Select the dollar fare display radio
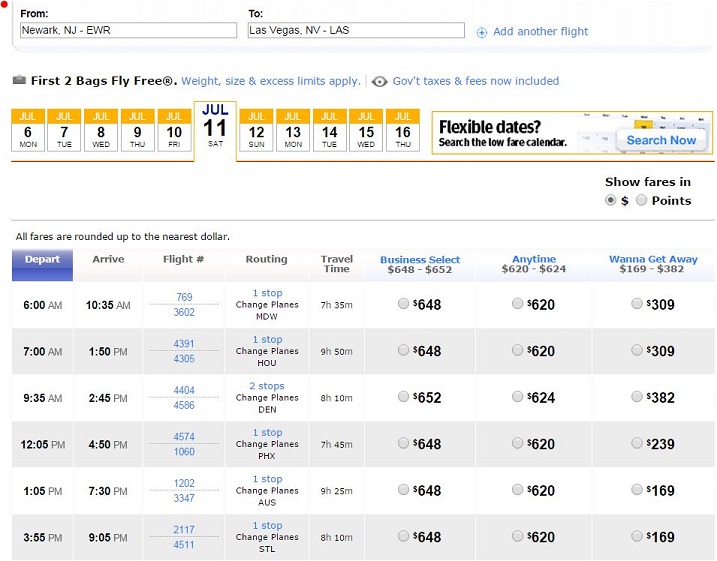The image size is (717, 561). click(x=610, y=200)
